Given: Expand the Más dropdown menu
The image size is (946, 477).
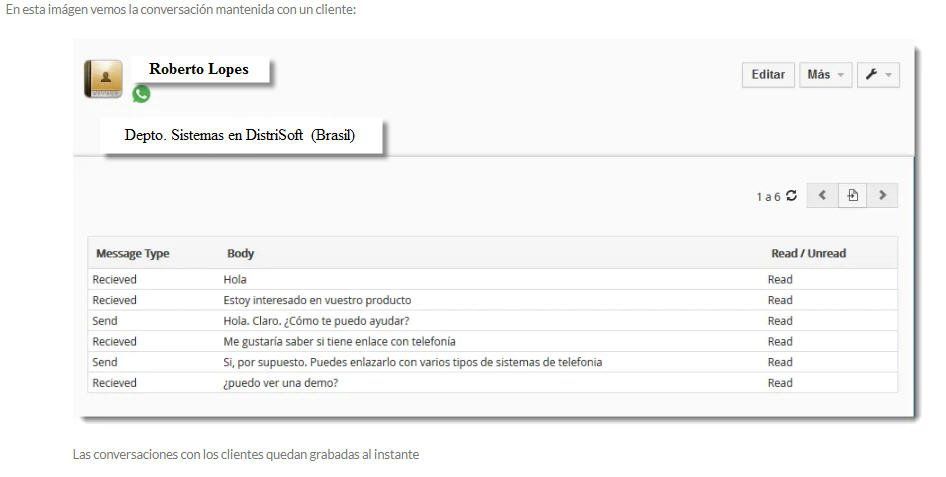Looking at the screenshot, I should pos(825,75).
